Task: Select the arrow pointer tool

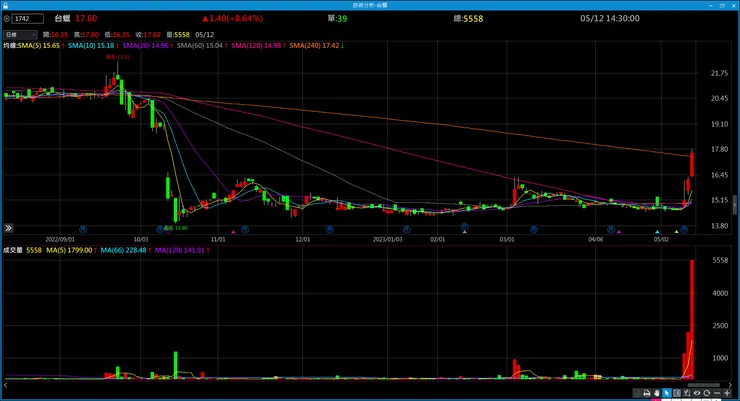Action: tap(667, 393)
